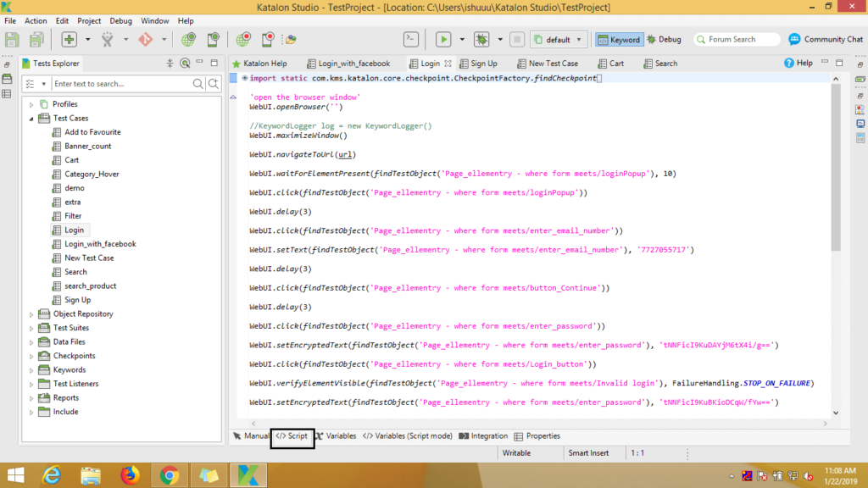Expand the Reports folder
The width and height of the screenshot is (868, 488).
pyautogui.click(x=31, y=398)
